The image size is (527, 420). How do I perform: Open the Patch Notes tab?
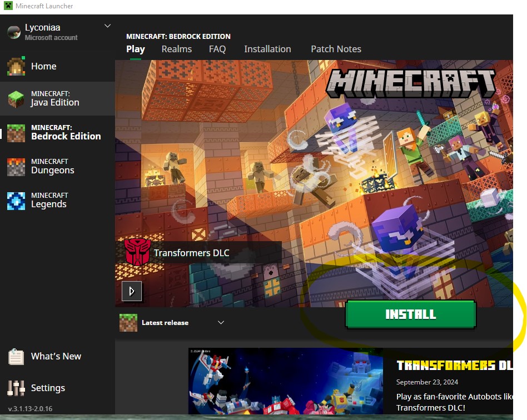point(336,49)
